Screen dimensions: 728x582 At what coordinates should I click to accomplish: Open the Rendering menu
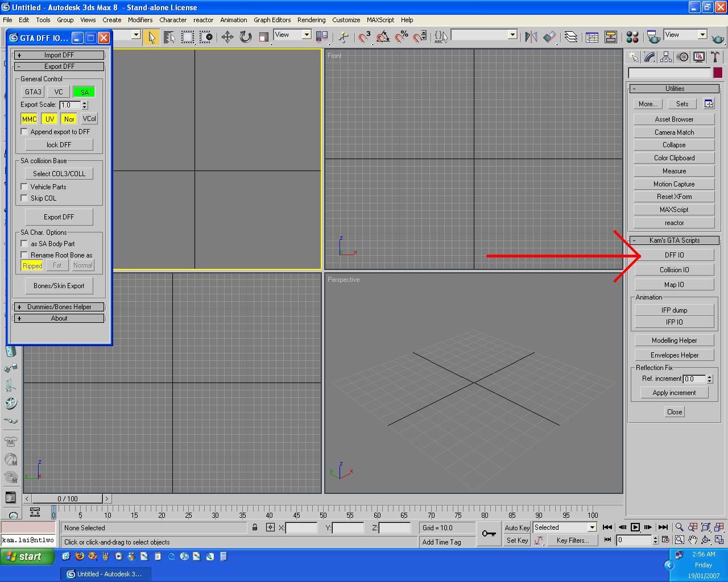click(x=311, y=20)
